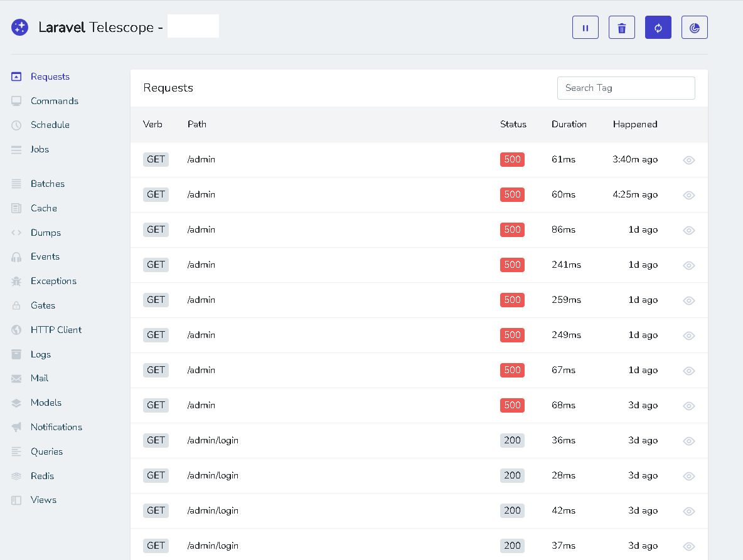Switch to the Commands section
The image size is (743, 560).
pos(55,100)
